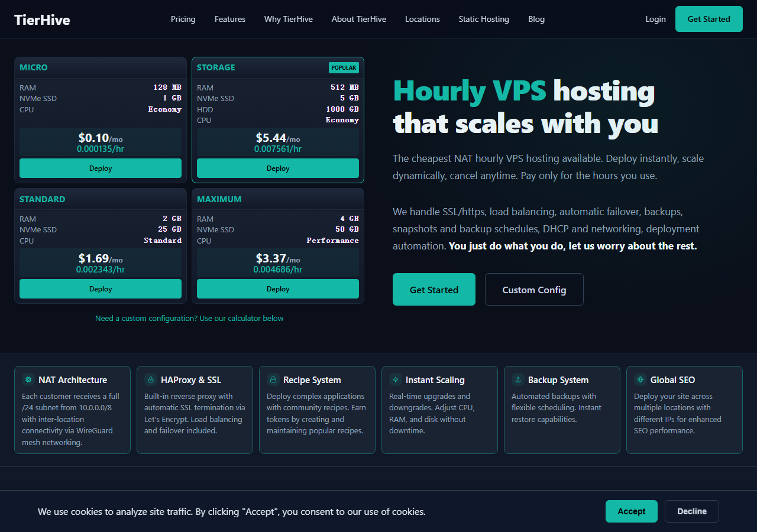757x532 pixels.
Task: Deploy the STANDARD plan
Action: tap(101, 288)
